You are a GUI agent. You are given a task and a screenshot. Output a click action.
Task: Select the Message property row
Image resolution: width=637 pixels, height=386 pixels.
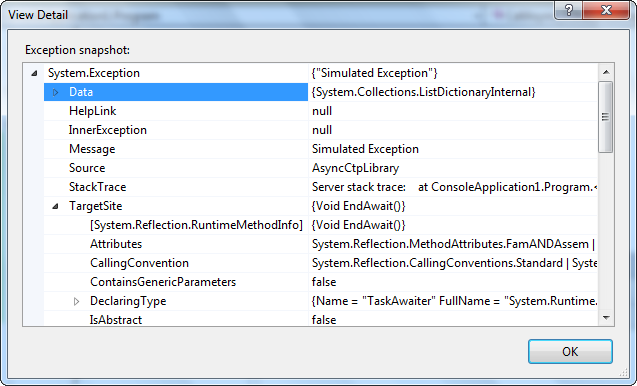pos(321,149)
